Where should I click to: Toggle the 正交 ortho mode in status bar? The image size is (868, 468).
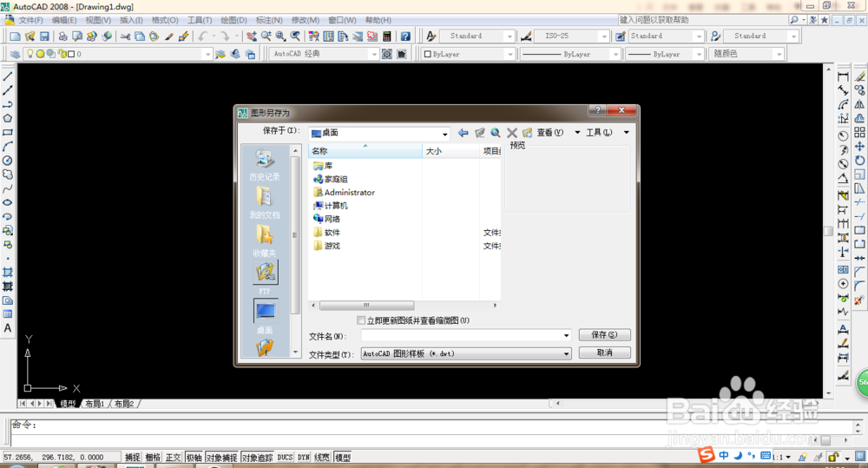[x=174, y=457]
